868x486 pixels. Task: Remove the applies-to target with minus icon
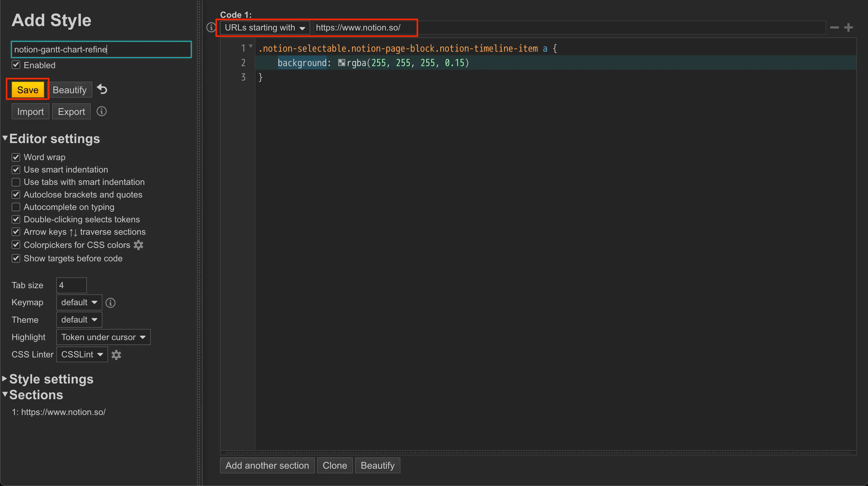pos(834,28)
